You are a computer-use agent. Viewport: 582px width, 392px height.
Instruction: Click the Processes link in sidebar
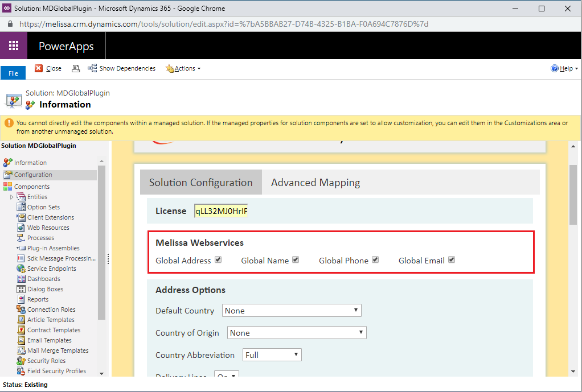click(x=40, y=238)
